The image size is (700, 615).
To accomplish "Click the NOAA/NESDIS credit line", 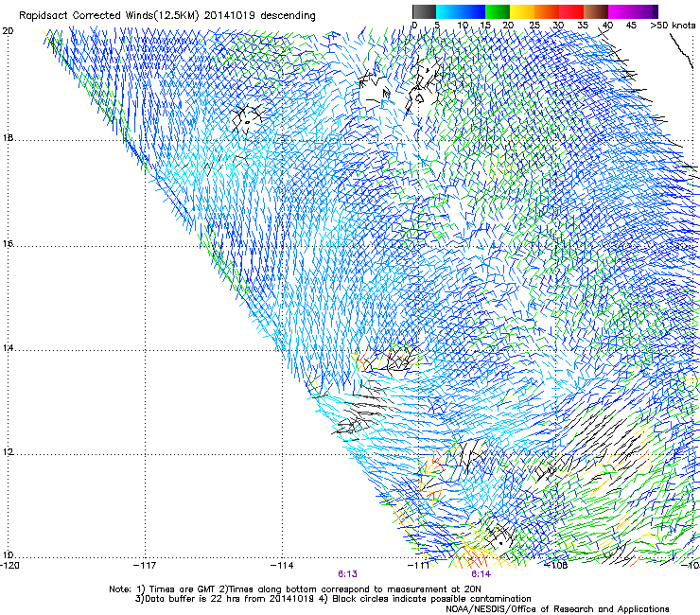I will [557, 609].
